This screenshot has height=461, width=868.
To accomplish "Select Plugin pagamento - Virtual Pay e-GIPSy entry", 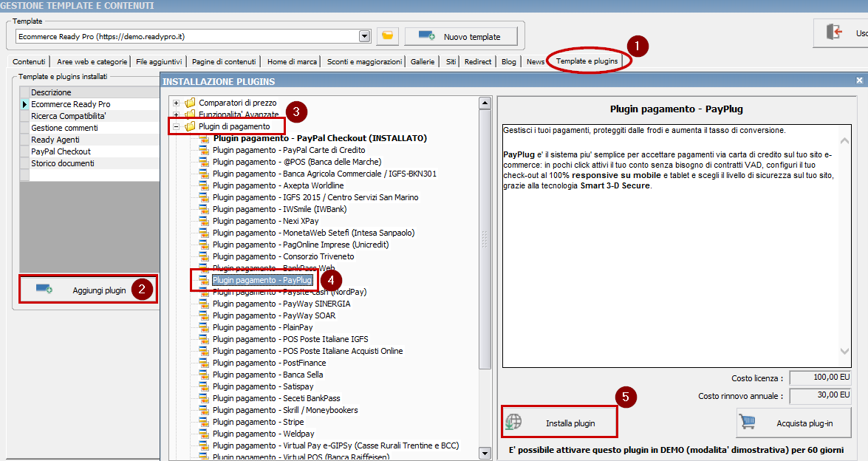I will pos(335,445).
